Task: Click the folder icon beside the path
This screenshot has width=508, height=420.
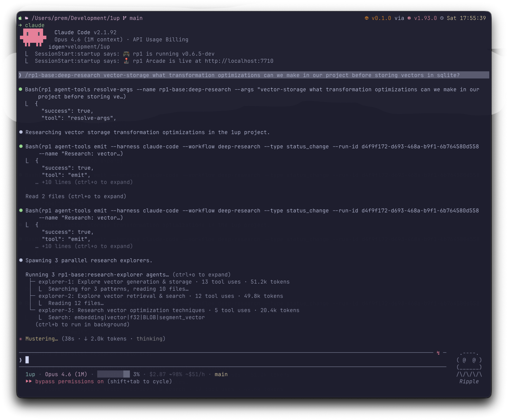Action: click(x=26, y=18)
